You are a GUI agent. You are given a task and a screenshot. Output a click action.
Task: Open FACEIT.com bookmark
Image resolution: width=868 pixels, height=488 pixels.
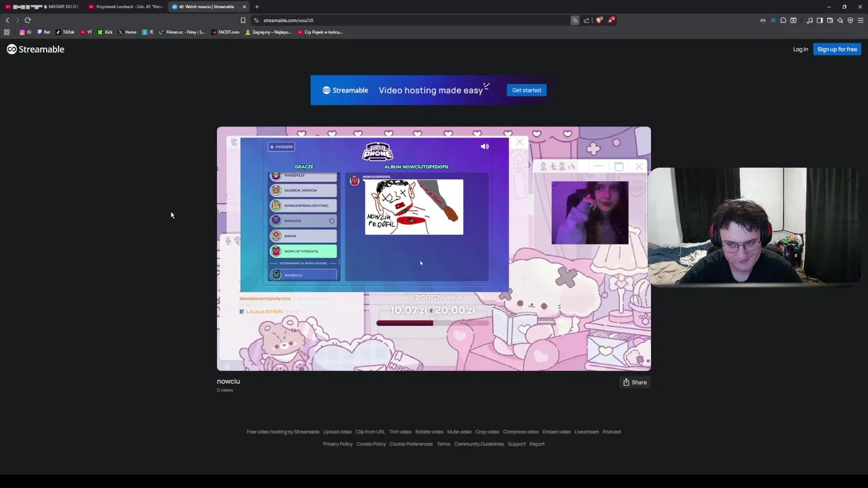[x=226, y=32]
